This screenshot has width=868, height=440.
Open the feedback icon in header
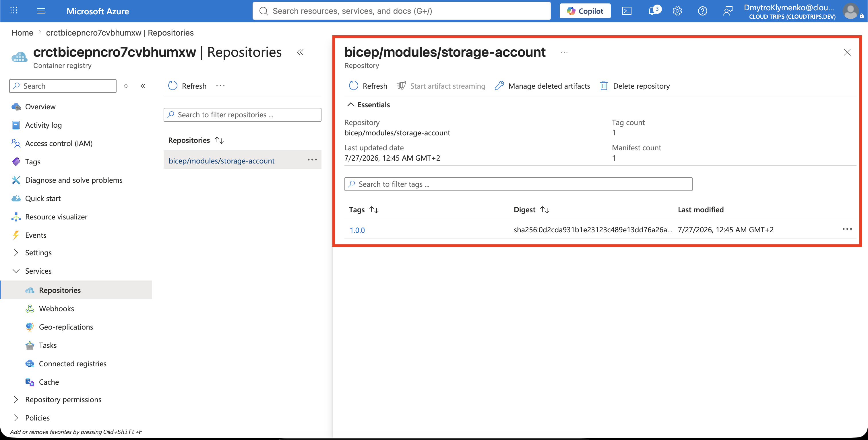(x=728, y=11)
